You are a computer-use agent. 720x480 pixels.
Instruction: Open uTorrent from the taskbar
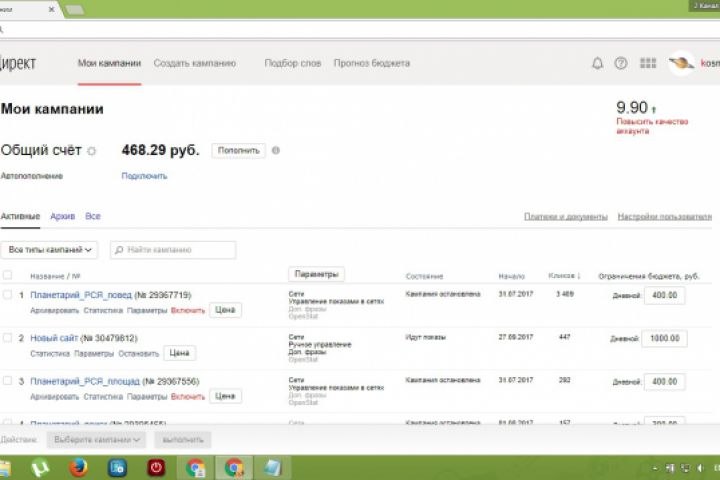pyautogui.click(x=40, y=468)
